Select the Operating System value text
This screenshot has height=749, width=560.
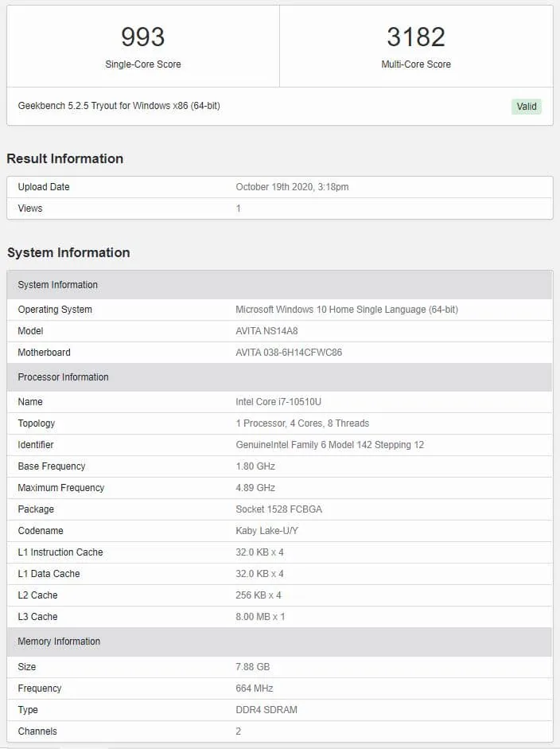tap(347, 310)
